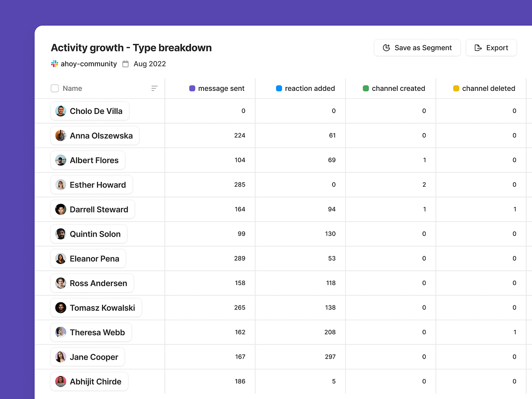Click Abhijit Chirde's profile avatar
532x399 pixels.
coord(61,381)
